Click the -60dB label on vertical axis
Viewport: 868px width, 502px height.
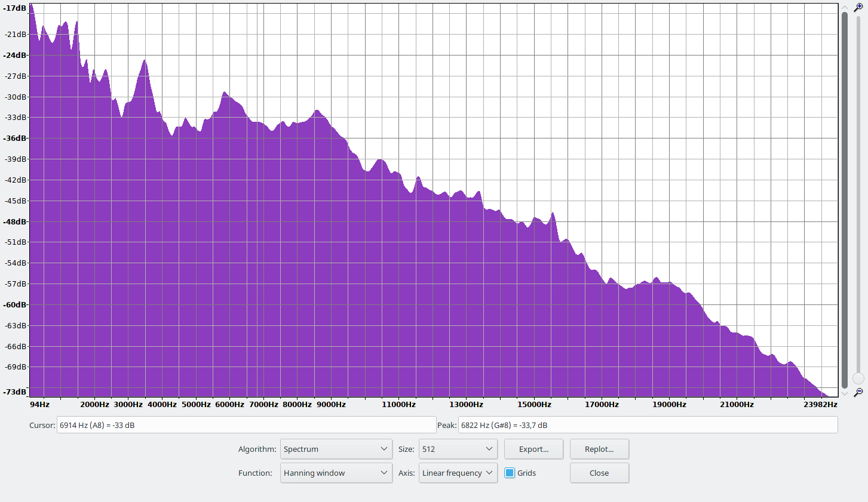click(x=15, y=304)
